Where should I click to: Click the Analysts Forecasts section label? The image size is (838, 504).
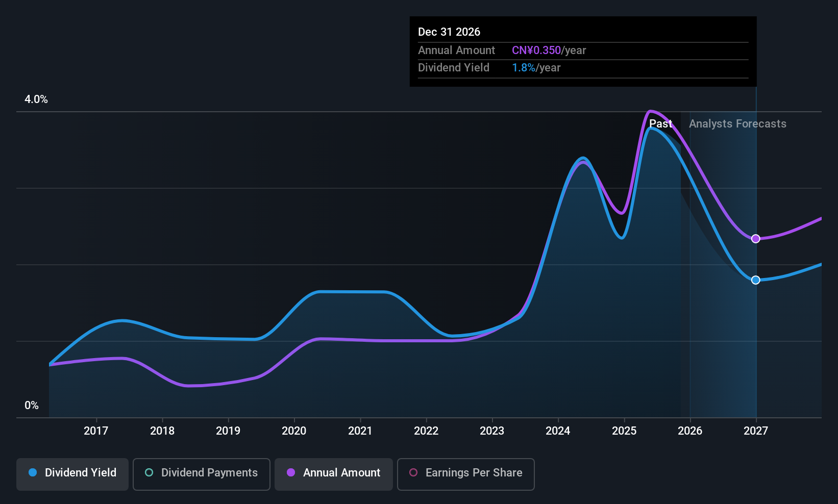coord(737,123)
